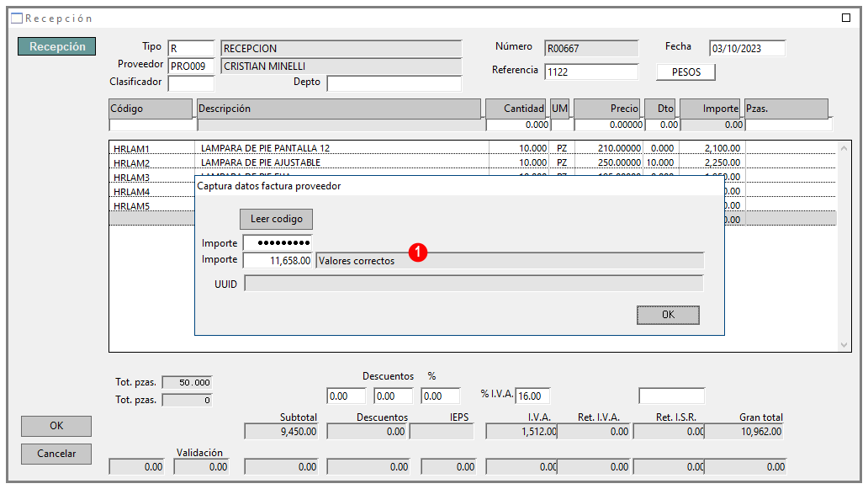The image size is (868, 489).
Task: Click the Fecha field showing 03/10/2023
Action: click(748, 48)
